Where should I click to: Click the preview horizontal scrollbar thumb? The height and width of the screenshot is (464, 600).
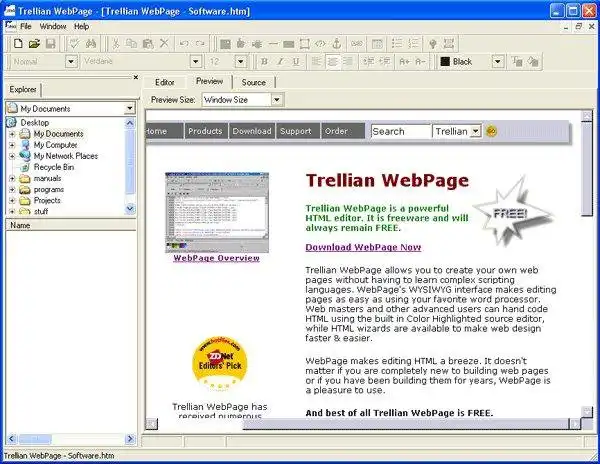click(406, 424)
